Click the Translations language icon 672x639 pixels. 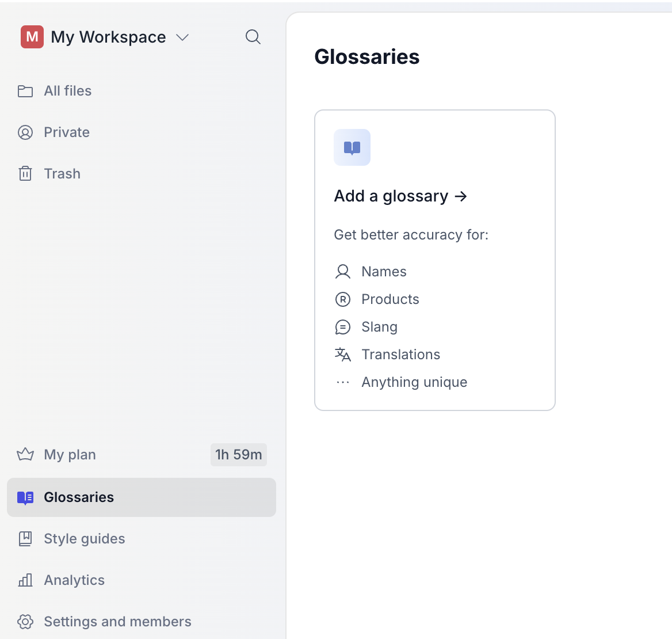pos(343,354)
